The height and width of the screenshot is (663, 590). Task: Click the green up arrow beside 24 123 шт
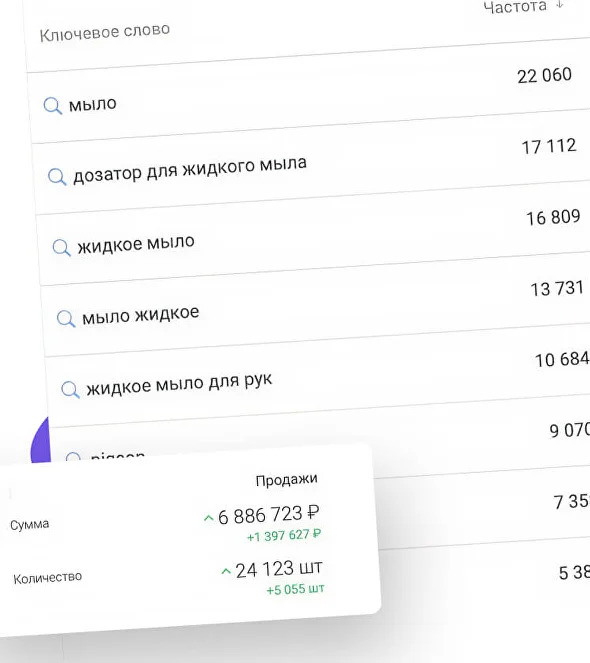[226, 572]
